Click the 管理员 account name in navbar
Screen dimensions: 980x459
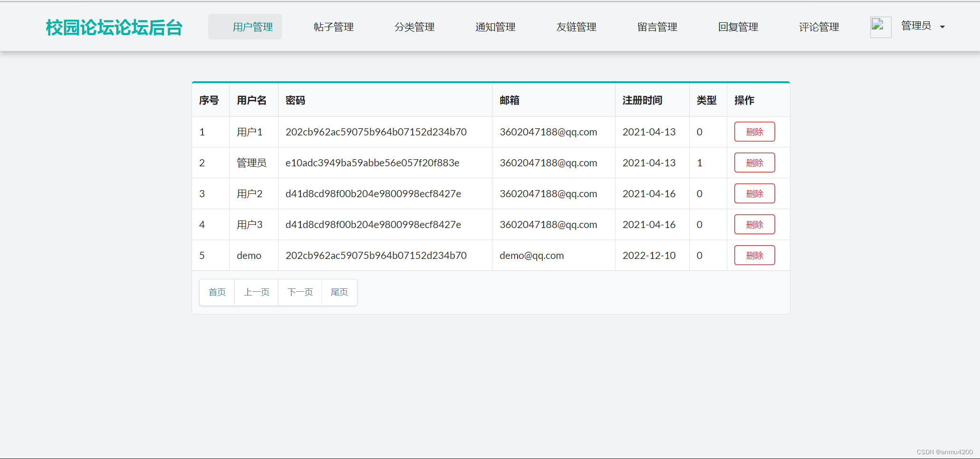[x=916, y=26]
